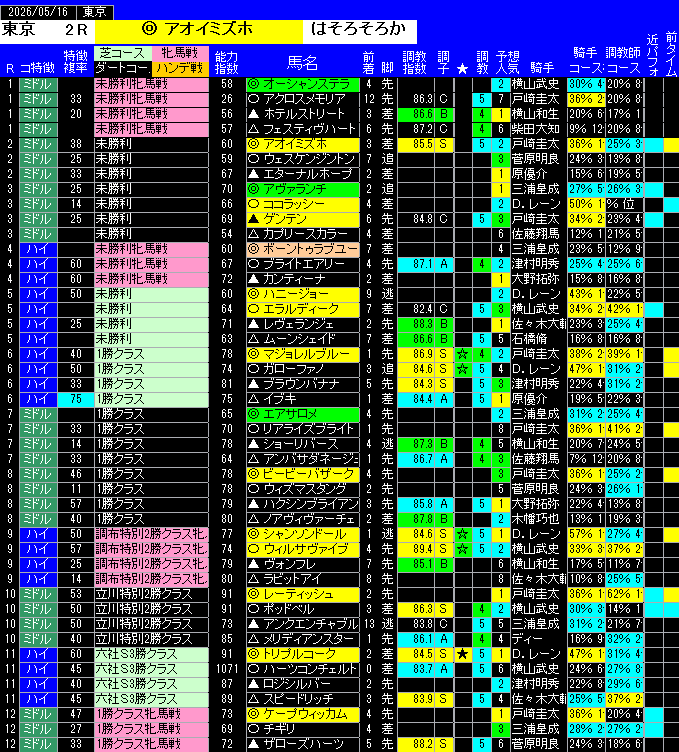679x752 pixels.
Task: Select horse メリディアンスター
Action: 303,639
